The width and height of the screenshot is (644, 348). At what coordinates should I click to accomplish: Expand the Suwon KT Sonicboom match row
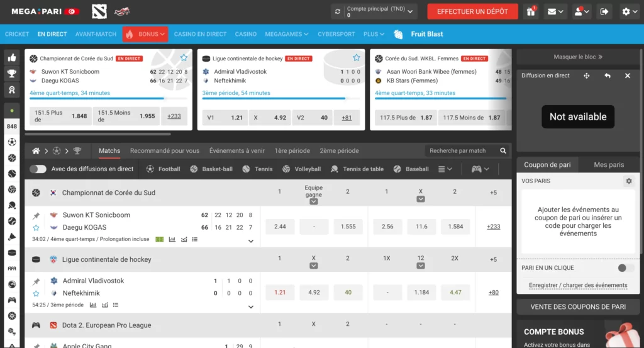pyautogui.click(x=251, y=241)
